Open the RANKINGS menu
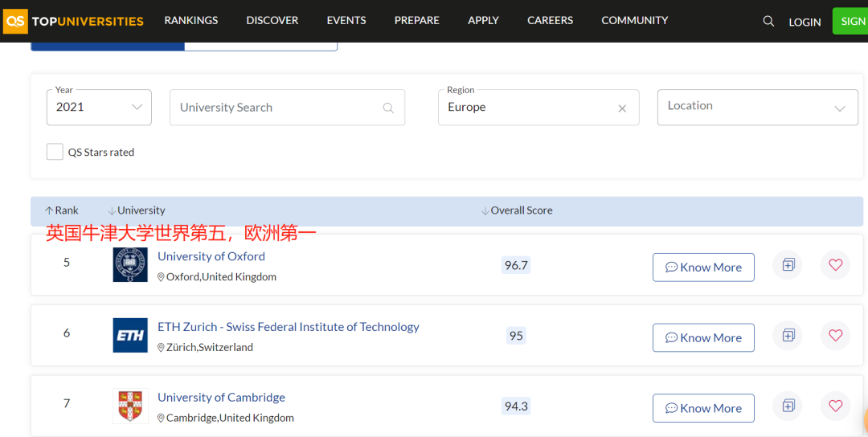Image resolution: width=868 pixels, height=437 pixels. (191, 20)
